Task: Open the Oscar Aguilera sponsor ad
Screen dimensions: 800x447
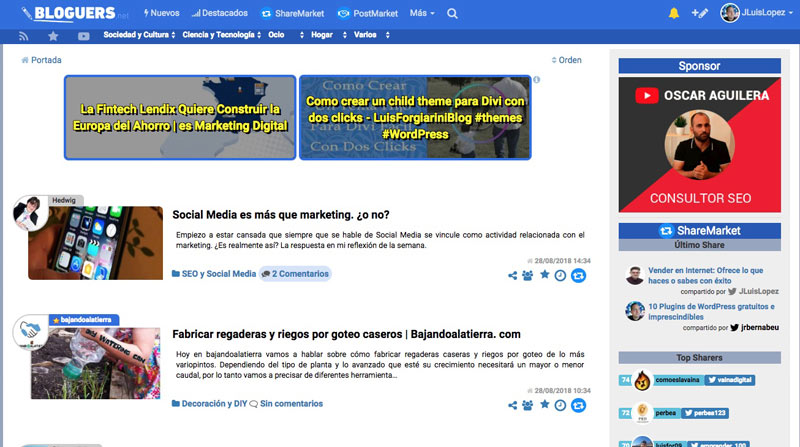Action: coord(699,145)
